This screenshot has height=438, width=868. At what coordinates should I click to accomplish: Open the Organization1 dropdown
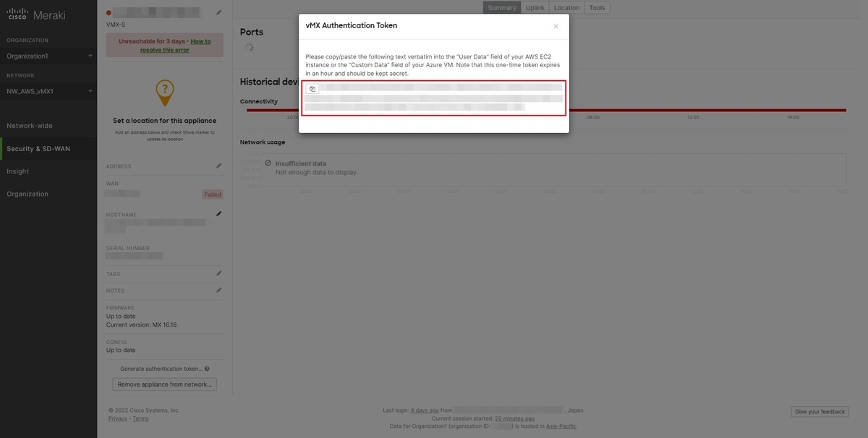[x=48, y=56]
